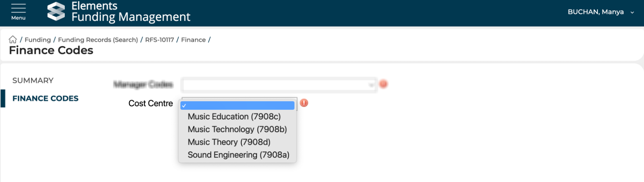Screen dimensions: 644x182
Task: Go to the home breadcrumb icon
Action: click(13, 40)
